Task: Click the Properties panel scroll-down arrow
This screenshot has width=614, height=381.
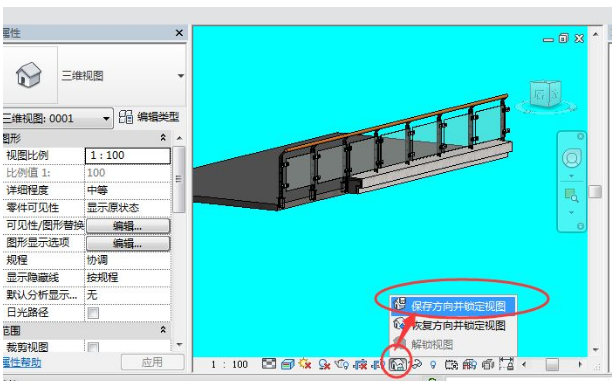Action: [x=179, y=345]
